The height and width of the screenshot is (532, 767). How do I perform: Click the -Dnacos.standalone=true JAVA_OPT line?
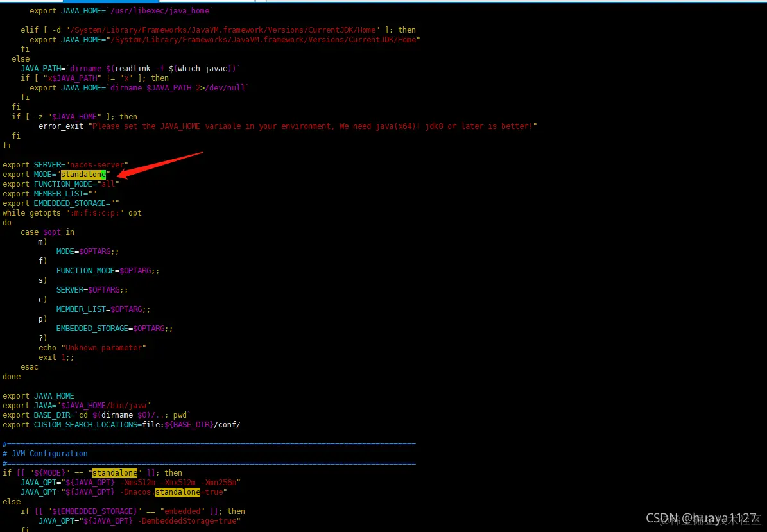pyautogui.click(x=124, y=492)
